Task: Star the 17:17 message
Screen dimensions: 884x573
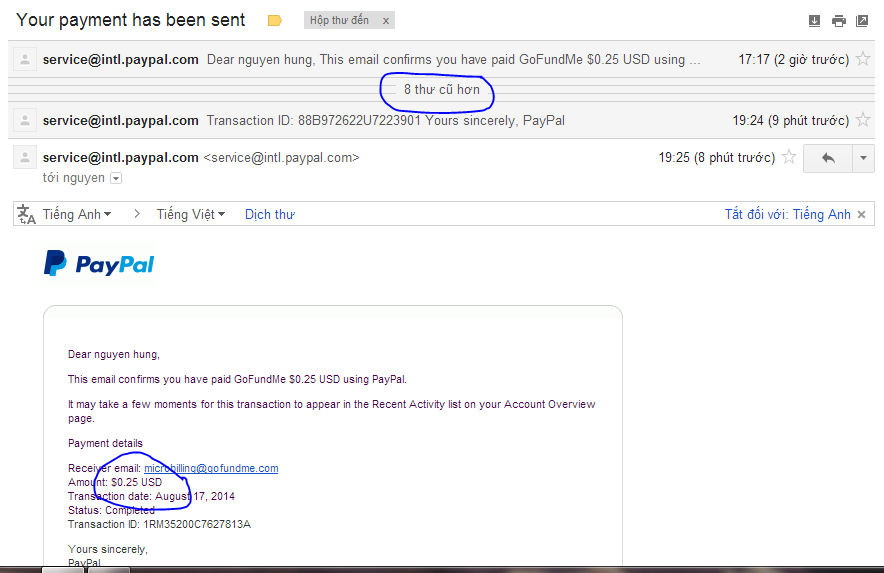Action: [863, 59]
